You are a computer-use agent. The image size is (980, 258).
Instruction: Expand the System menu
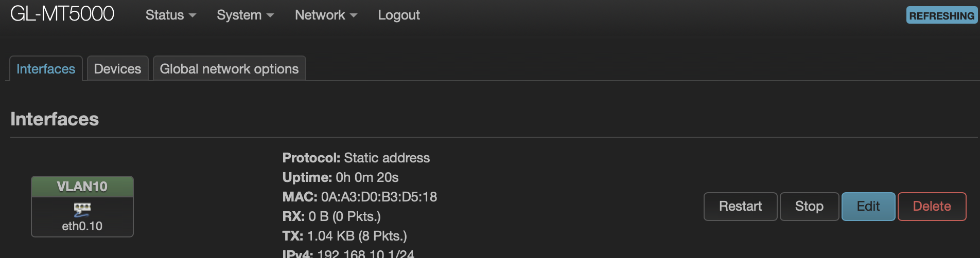[x=245, y=15]
